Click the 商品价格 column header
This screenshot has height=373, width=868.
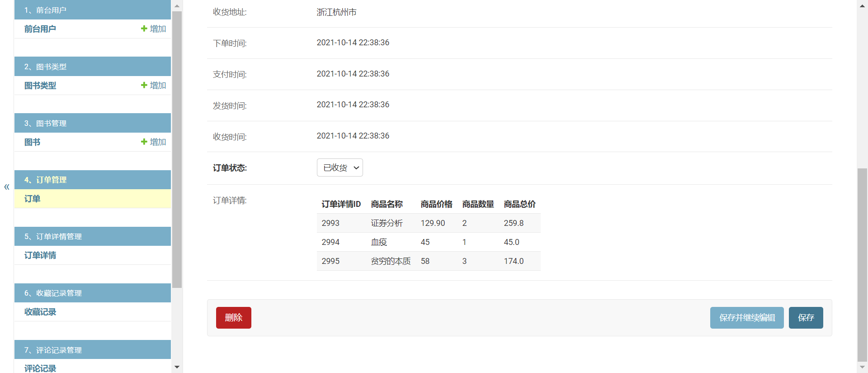[437, 204]
